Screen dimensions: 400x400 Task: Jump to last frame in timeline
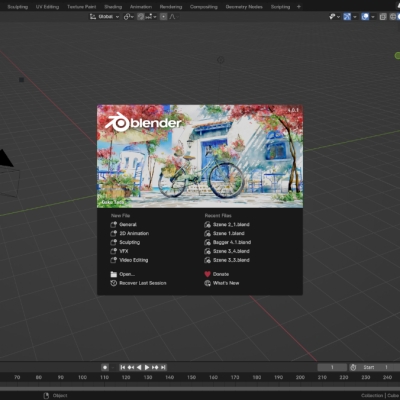(x=163, y=367)
